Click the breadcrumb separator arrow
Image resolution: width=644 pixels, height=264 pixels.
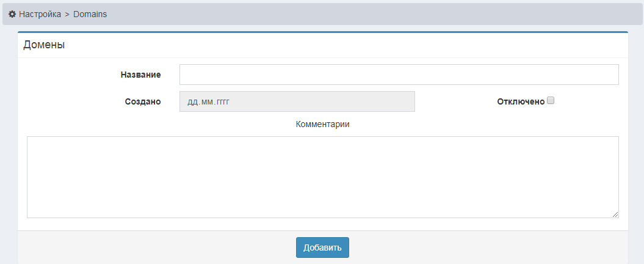click(x=67, y=13)
